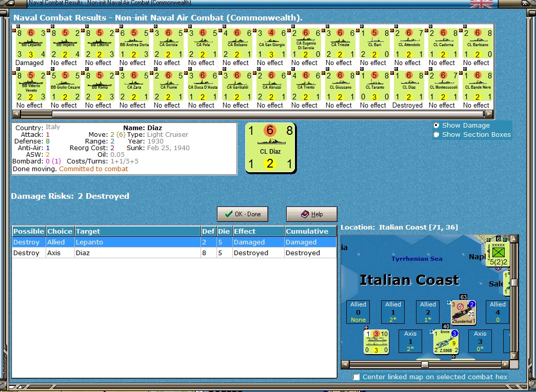The image size is (536, 392).
Task: Select the CA Trieste unit counter
Action: tap(340, 44)
